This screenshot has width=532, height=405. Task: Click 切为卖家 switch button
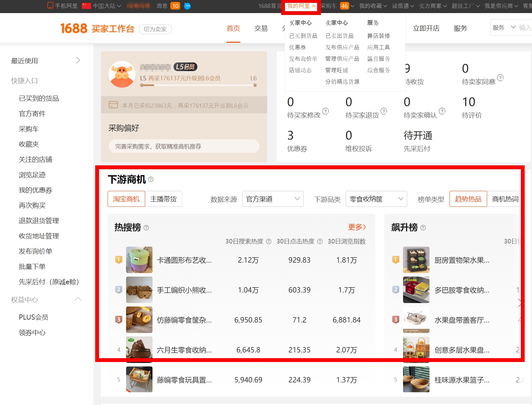pyautogui.click(x=155, y=29)
